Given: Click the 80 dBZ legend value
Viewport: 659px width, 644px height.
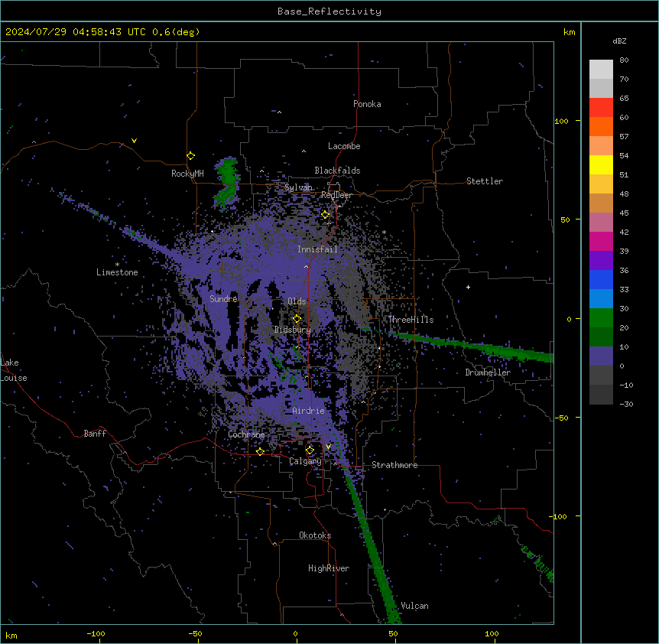Looking at the screenshot, I should tap(624, 60).
